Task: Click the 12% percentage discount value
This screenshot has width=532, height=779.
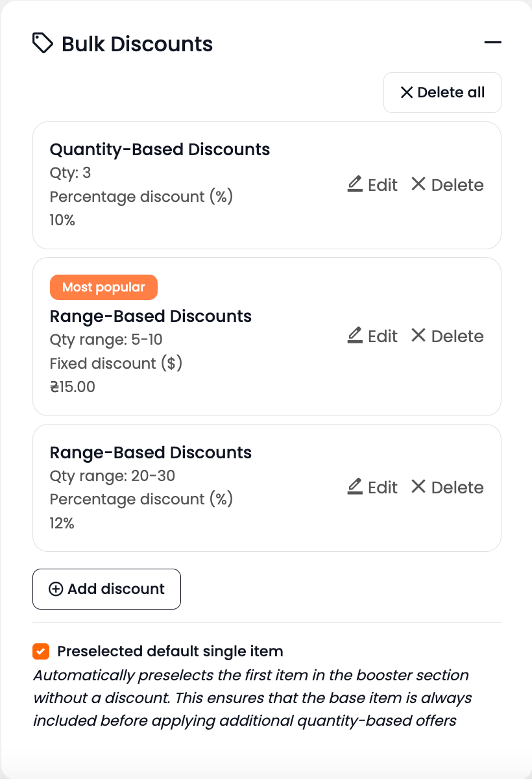Action: point(62,523)
